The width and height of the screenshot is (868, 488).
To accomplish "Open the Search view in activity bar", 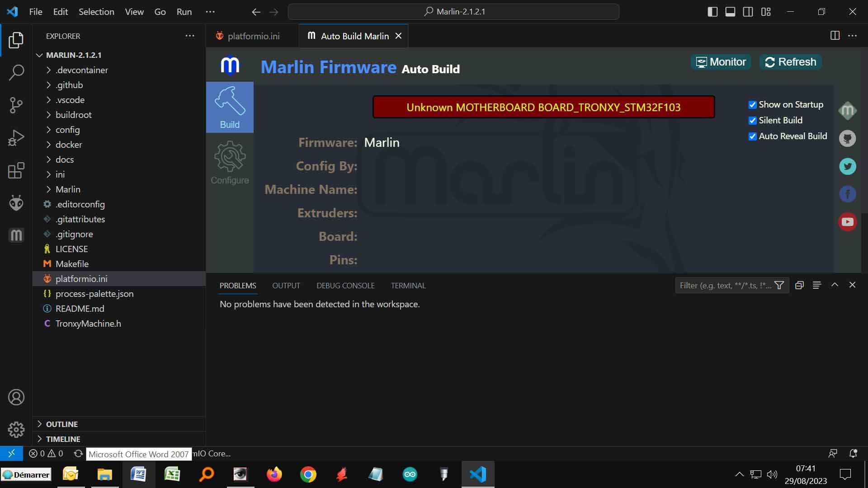I will (x=16, y=72).
